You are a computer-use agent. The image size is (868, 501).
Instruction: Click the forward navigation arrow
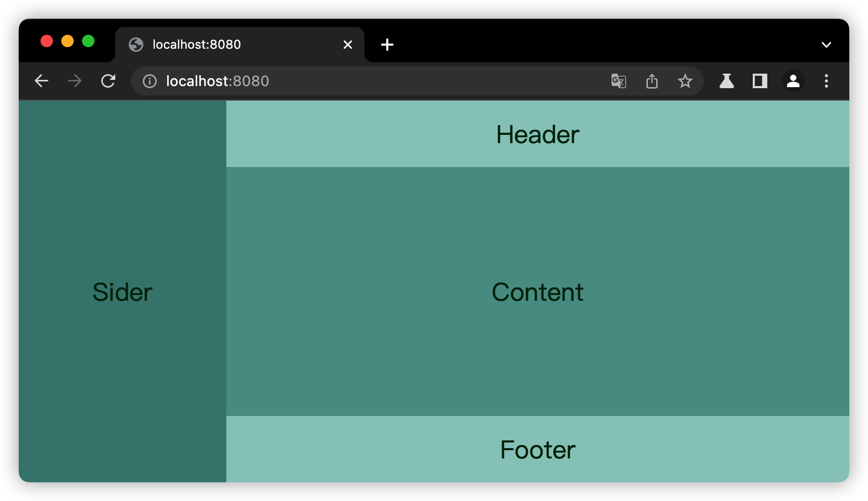coord(75,81)
